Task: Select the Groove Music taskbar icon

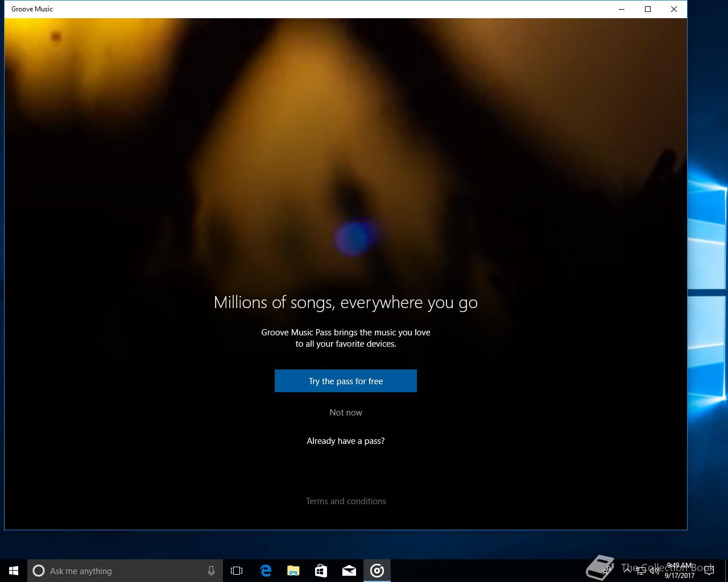Action: (377, 571)
